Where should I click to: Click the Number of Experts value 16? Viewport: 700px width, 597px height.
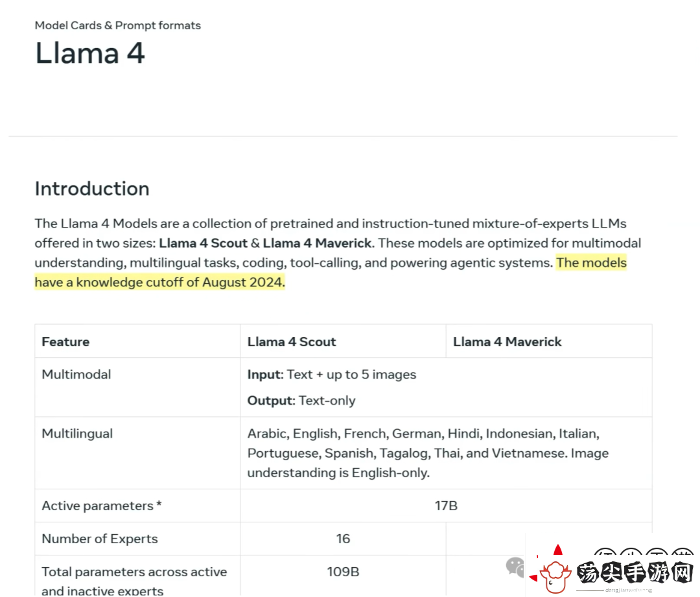(x=344, y=539)
